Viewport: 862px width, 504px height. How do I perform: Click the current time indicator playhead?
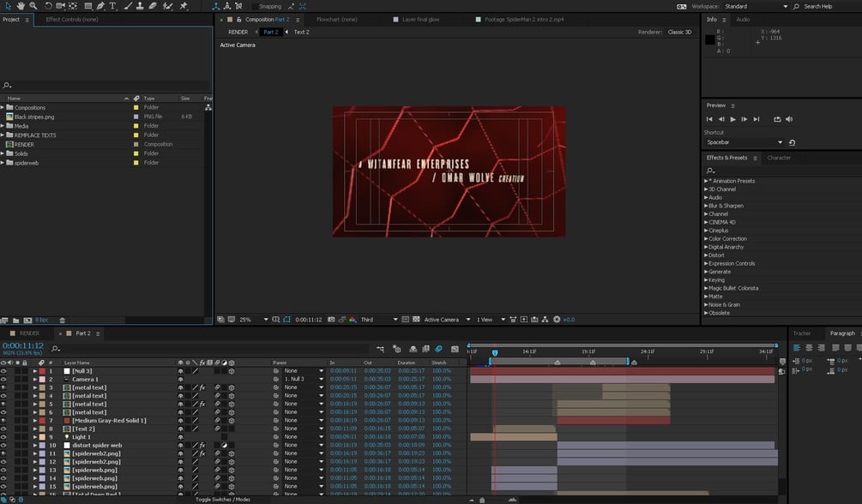pyautogui.click(x=495, y=353)
